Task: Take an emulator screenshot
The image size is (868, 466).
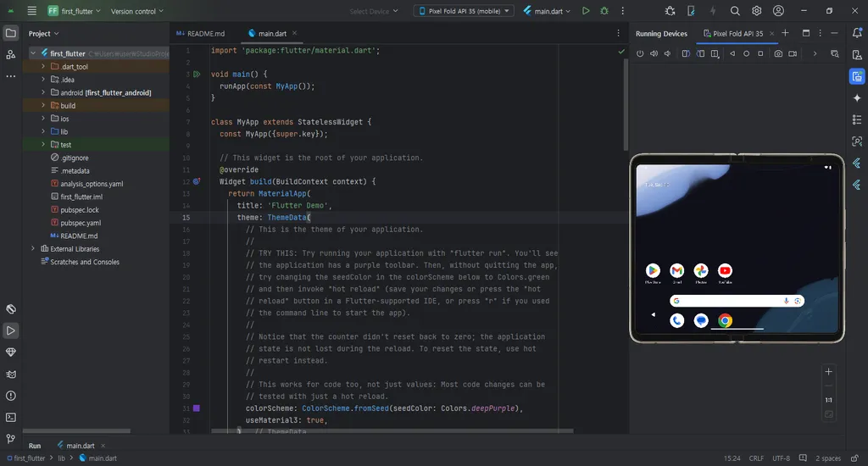Action: click(x=778, y=53)
